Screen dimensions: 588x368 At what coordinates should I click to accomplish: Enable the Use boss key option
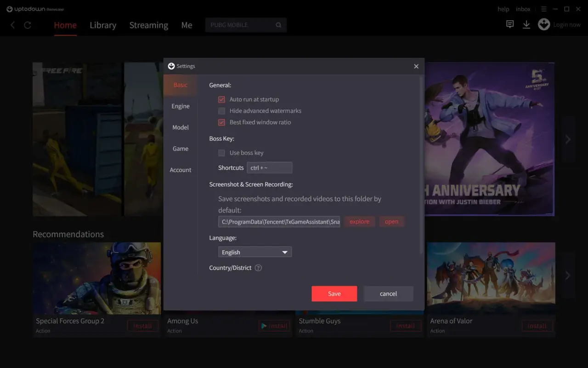pos(221,152)
